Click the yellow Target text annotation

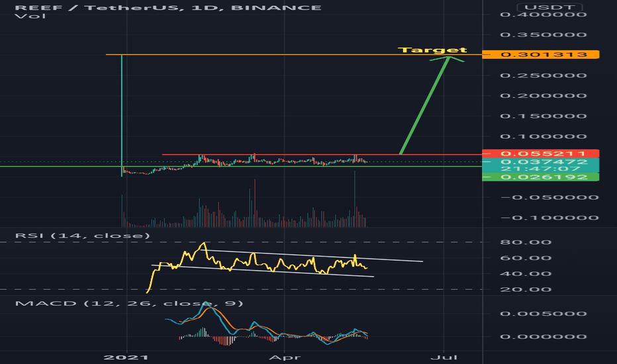pos(432,50)
